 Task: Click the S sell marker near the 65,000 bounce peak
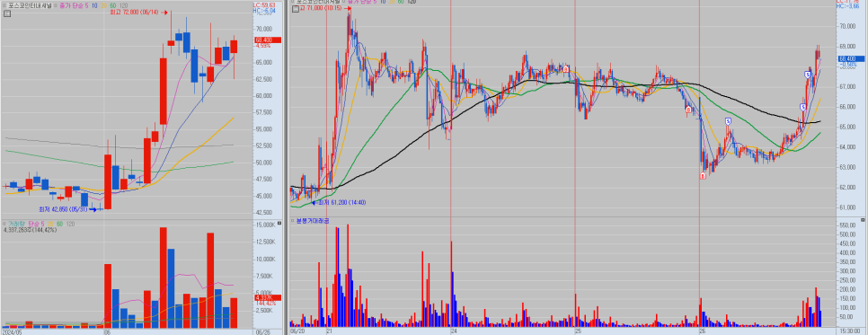(x=728, y=121)
